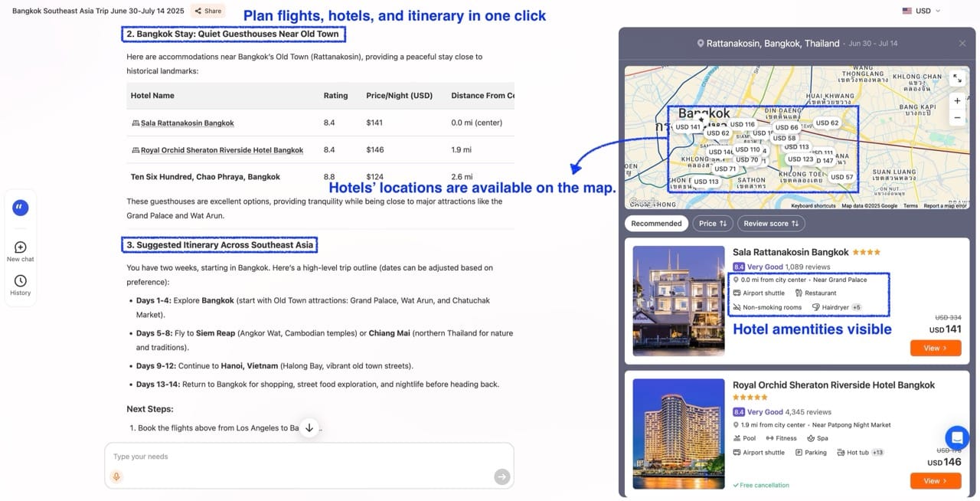
Task: Expand the map to fullscreen
Action: point(957,78)
